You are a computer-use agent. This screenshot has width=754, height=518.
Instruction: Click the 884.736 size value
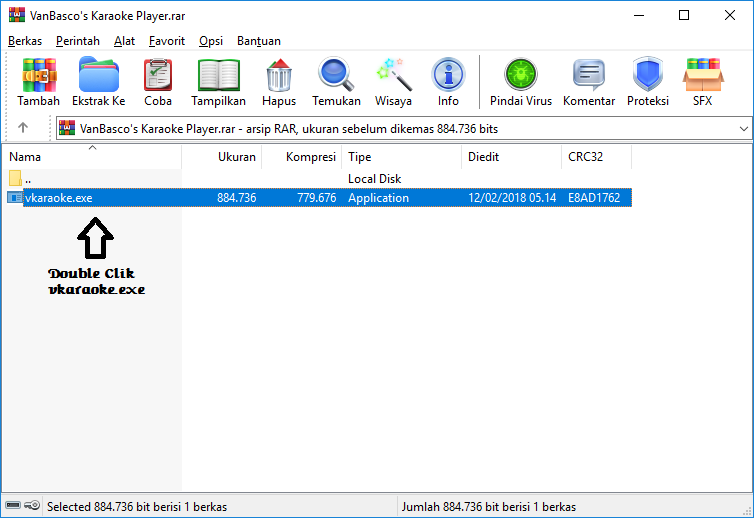(237, 198)
